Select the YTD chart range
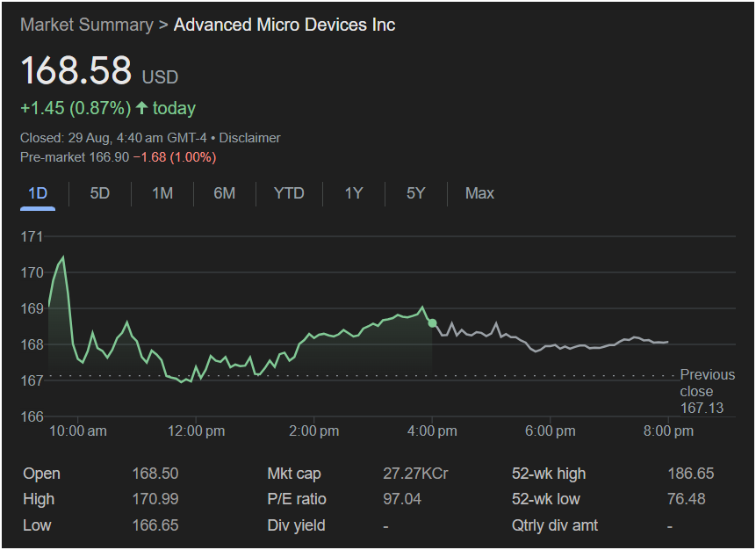 coord(289,193)
